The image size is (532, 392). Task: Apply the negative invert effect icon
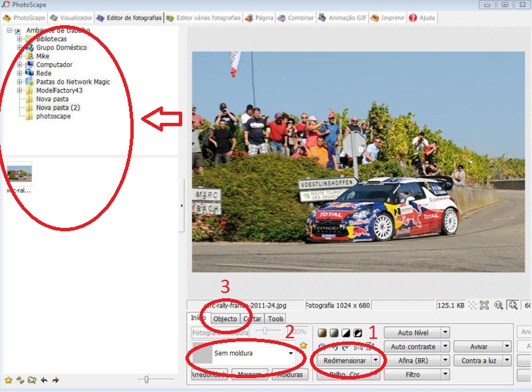tap(358, 333)
